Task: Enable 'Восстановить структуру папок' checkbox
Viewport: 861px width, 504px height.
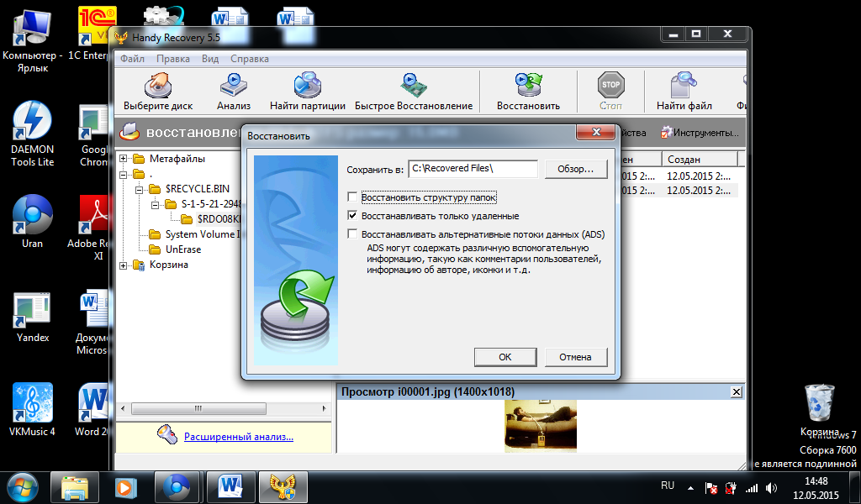Action: click(x=352, y=197)
